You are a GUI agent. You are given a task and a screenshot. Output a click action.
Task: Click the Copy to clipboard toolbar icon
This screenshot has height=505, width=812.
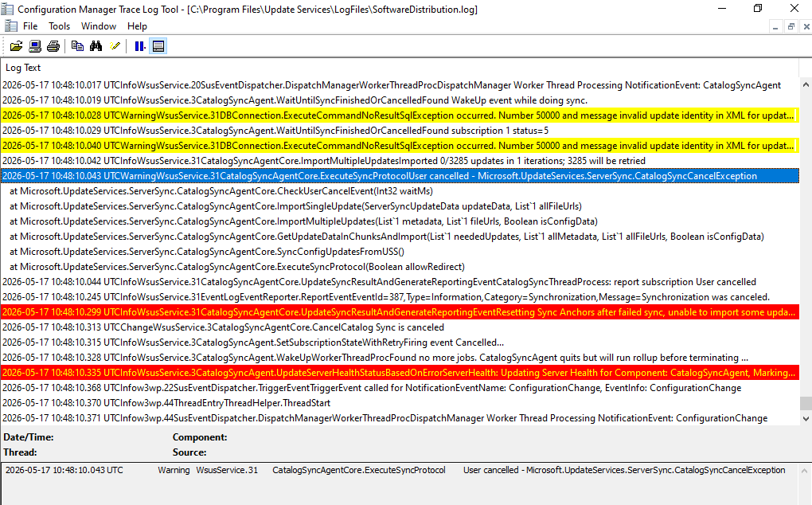77,46
